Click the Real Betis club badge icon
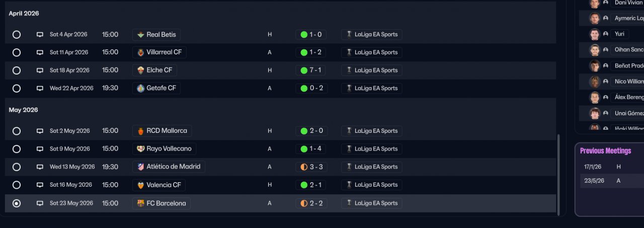Viewport: 644px width, 228px height. [x=141, y=35]
